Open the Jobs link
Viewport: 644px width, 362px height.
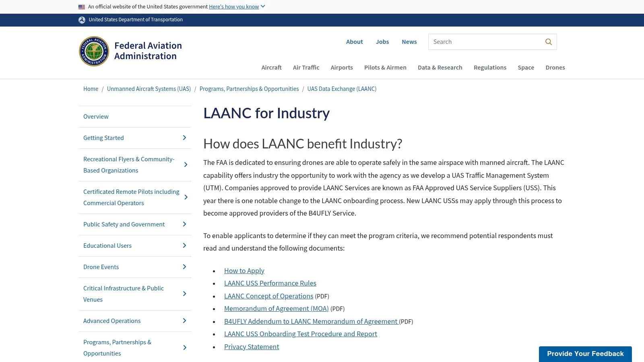click(x=382, y=42)
